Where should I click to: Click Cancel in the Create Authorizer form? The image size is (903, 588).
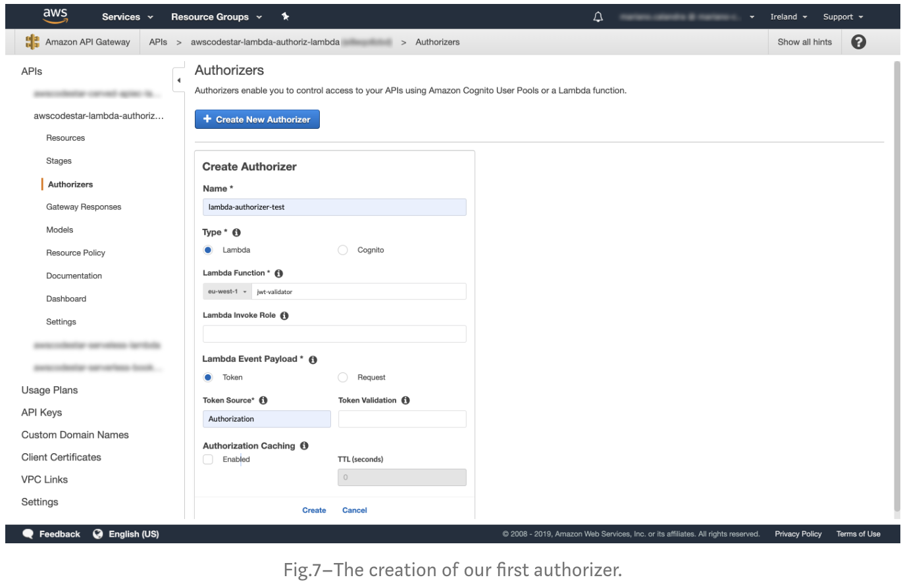click(355, 510)
